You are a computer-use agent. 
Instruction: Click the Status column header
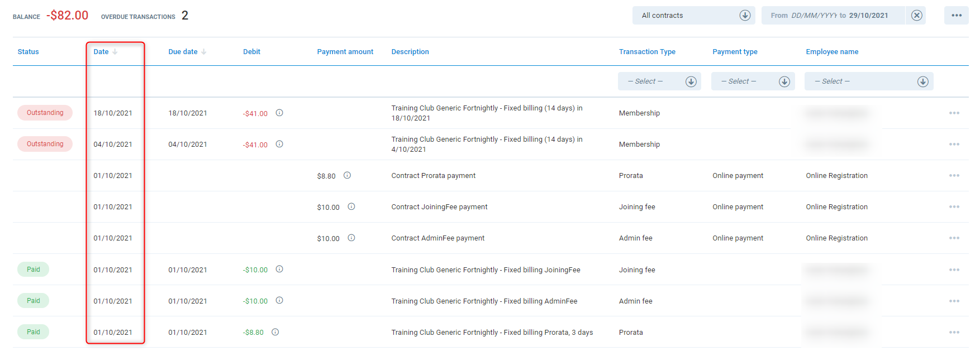pos(28,52)
